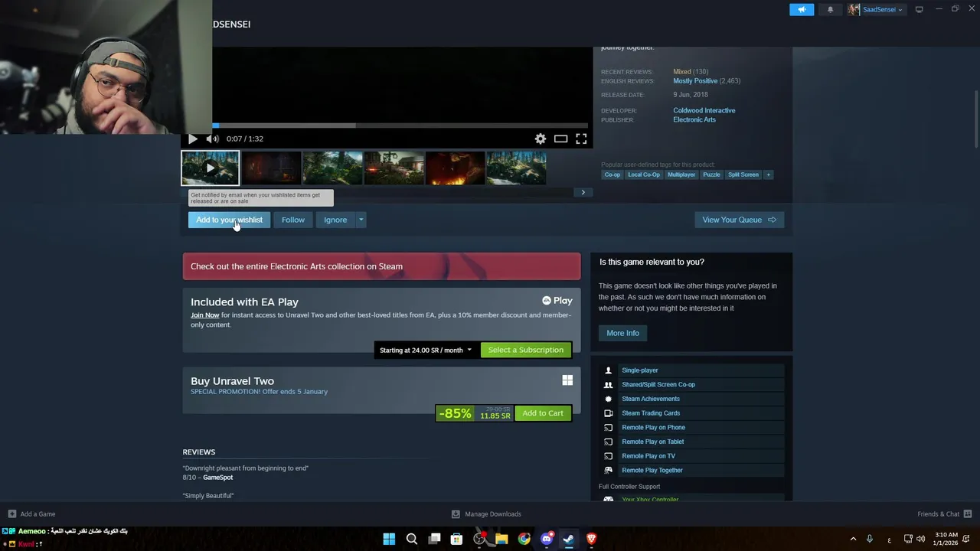Image resolution: width=980 pixels, height=551 pixels.
Task: Seek along the video progress bar
Action: coord(401,126)
